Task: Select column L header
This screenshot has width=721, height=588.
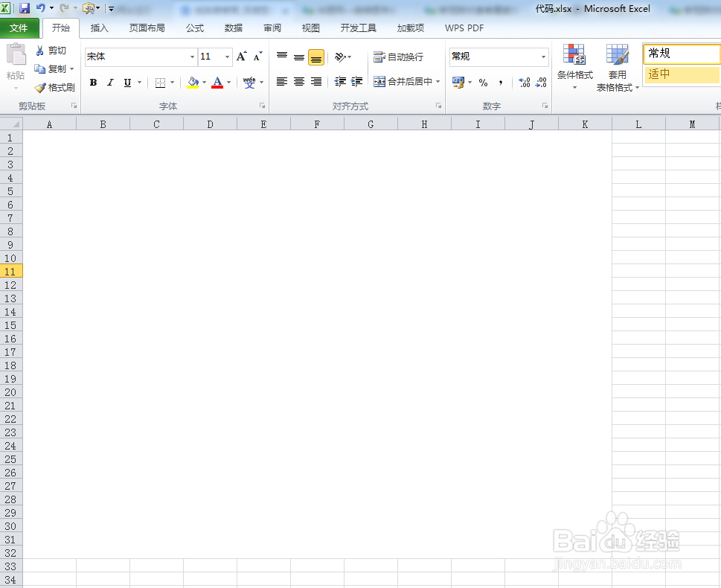Action: pyautogui.click(x=638, y=124)
